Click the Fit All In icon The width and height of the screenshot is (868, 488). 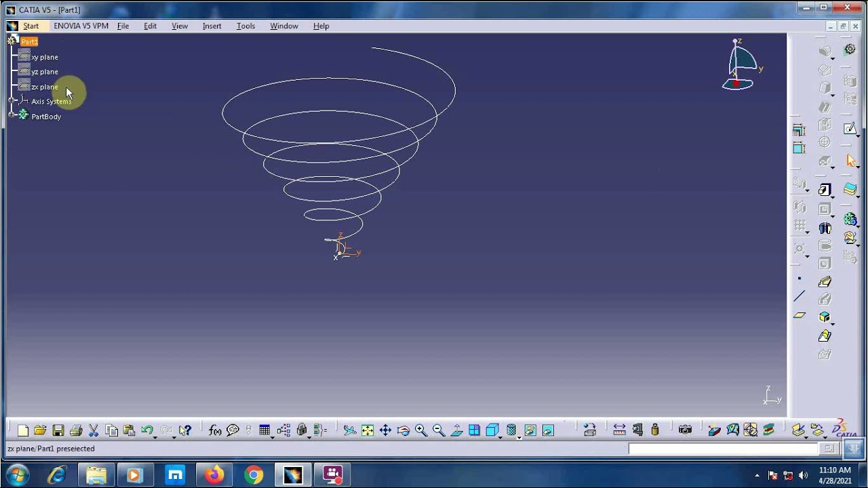pyautogui.click(x=368, y=430)
